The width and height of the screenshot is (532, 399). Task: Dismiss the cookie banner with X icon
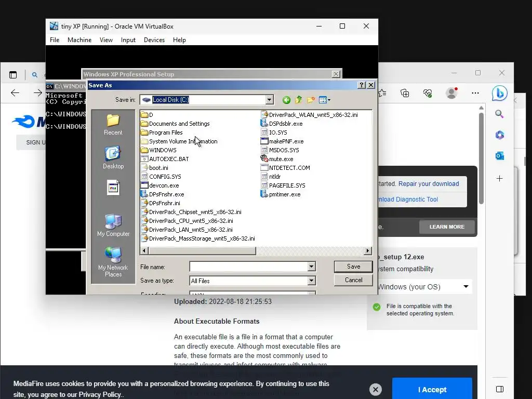coord(375,390)
